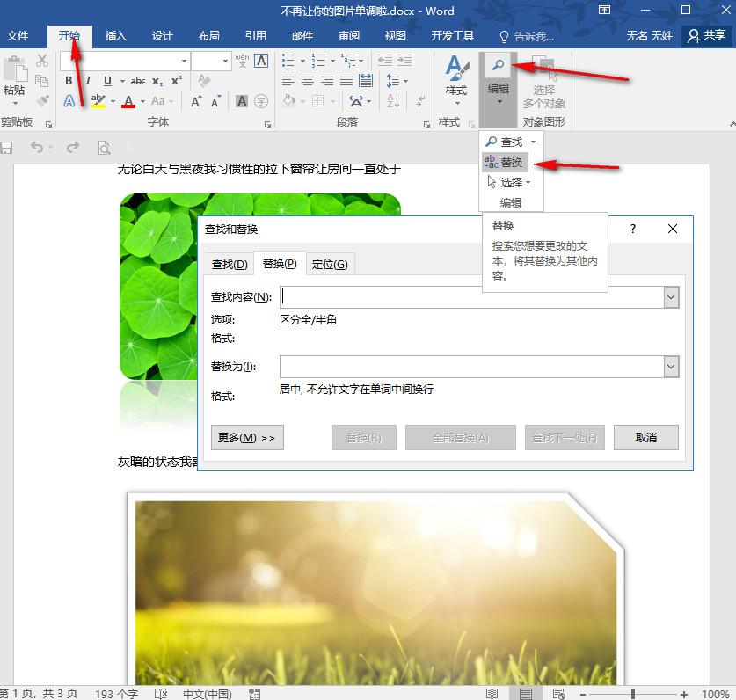Select the Format Painter brush
The width and height of the screenshot is (736, 700).
43,100
